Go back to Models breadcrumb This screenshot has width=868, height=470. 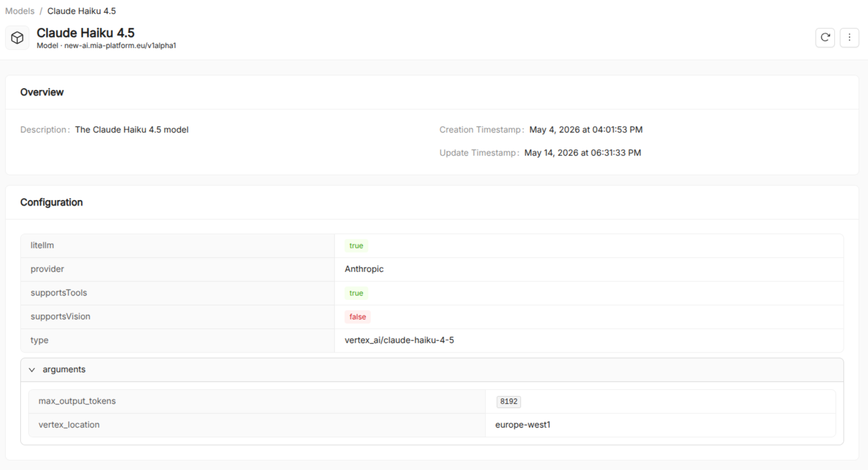[20, 11]
